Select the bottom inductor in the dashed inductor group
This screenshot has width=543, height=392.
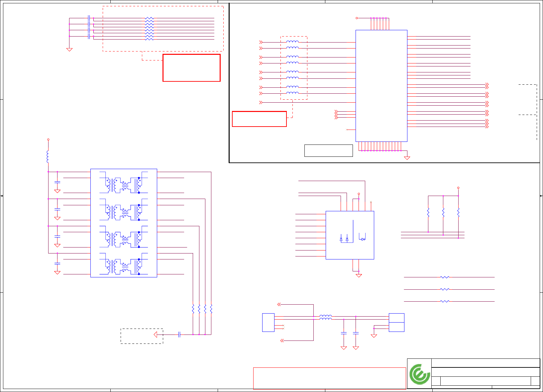coord(292,93)
